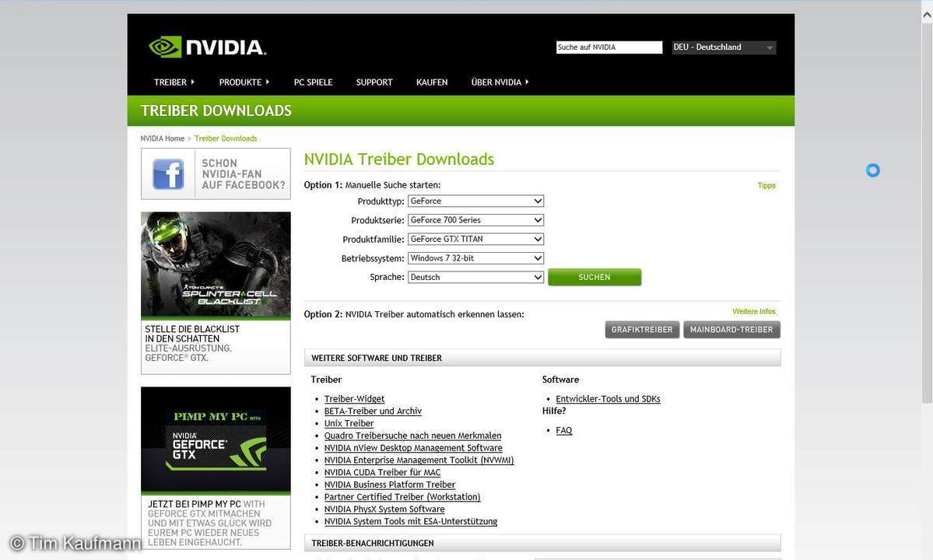Go to PC SPIELE
Image resolution: width=933 pixels, height=560 pixels.
313,82
